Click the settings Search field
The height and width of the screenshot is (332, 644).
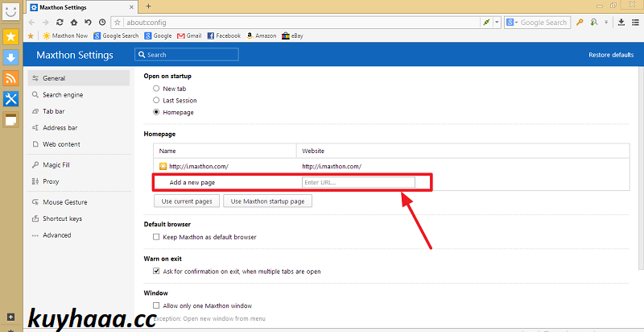(x=187, y=55)
